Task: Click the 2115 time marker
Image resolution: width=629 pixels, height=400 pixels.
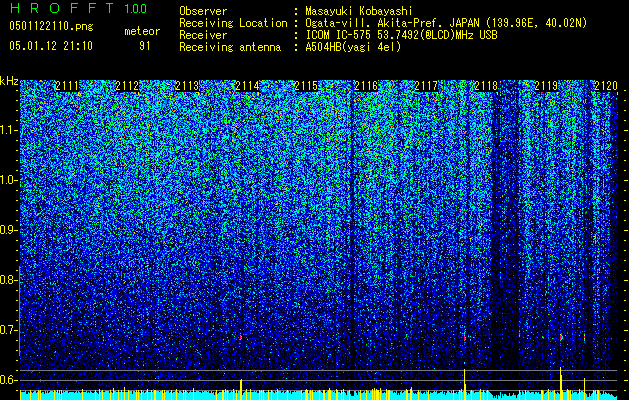Action: [306, 86]
